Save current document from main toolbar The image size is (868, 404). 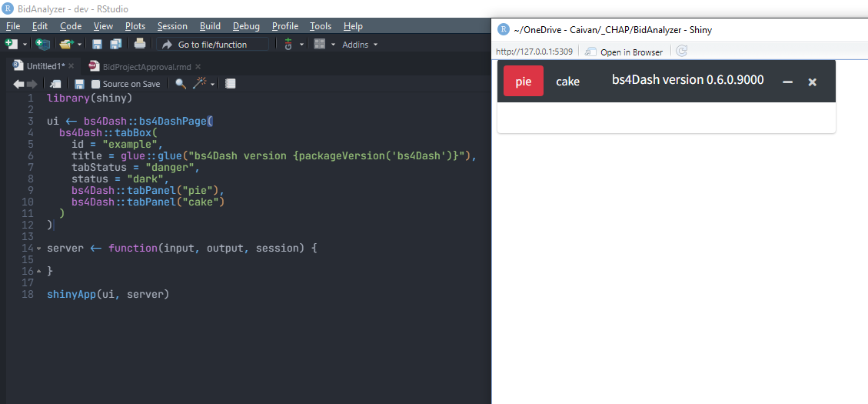[x=97, y=44]
